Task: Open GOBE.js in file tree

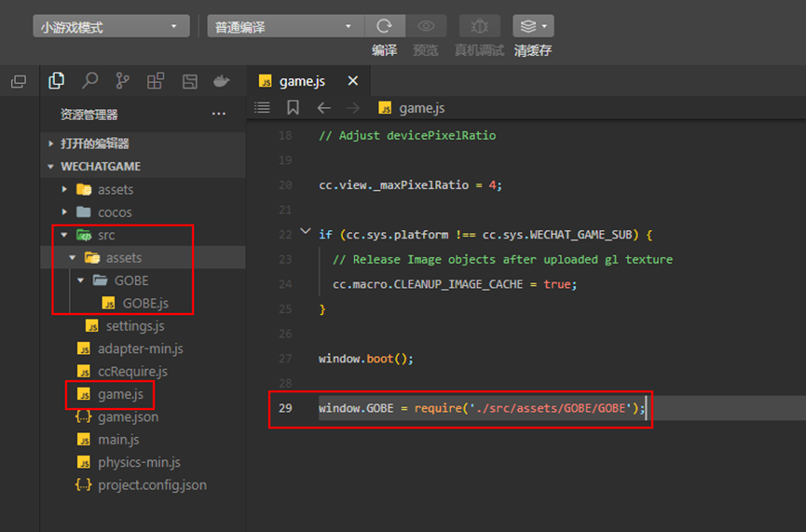Action: click(144, 303)
